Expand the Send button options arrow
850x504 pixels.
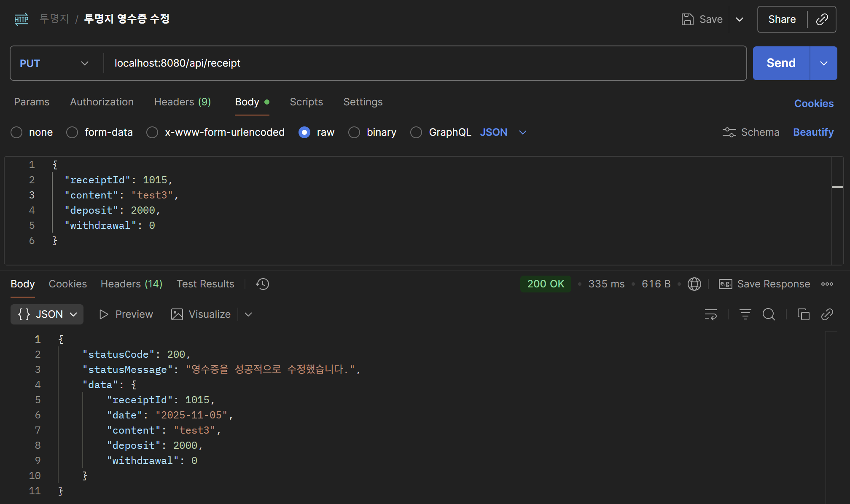(823, 63)
